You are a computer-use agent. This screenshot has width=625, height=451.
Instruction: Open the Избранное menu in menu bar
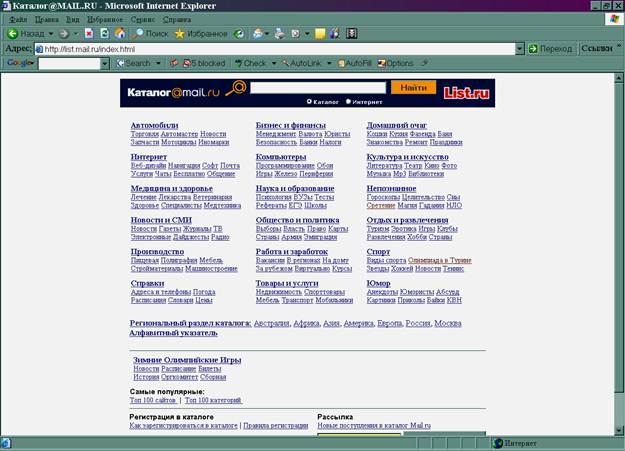[x=105, y=19]
